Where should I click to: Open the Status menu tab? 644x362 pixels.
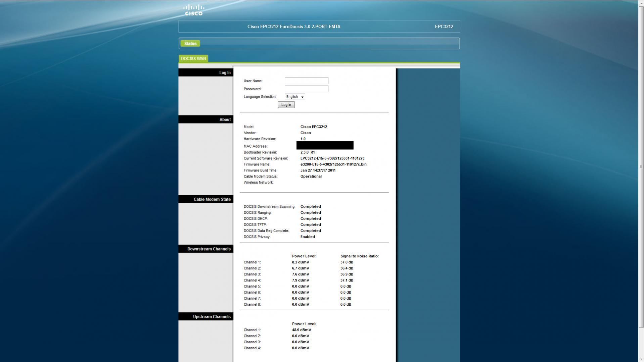[x=190, y=44]
